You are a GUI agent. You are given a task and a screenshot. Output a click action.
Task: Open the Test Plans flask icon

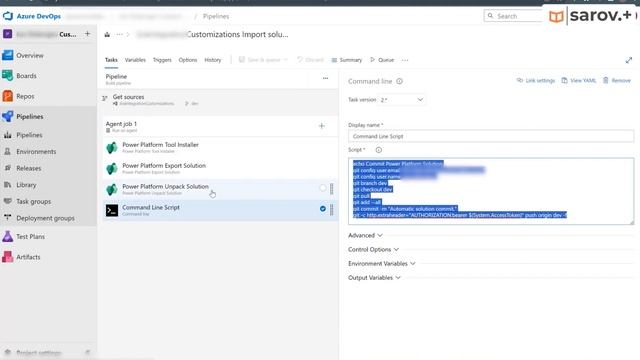7,236
